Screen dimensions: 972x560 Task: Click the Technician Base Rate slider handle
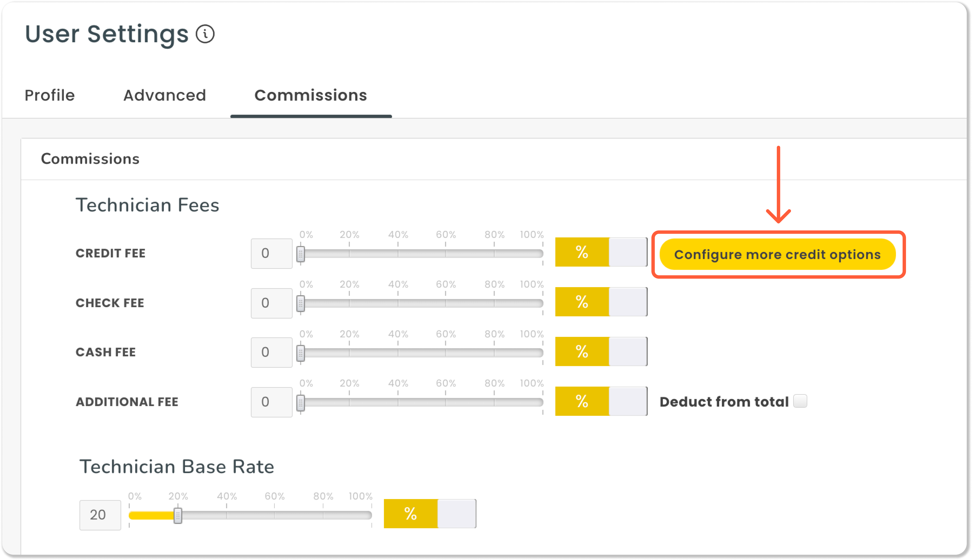click(178, 516)
